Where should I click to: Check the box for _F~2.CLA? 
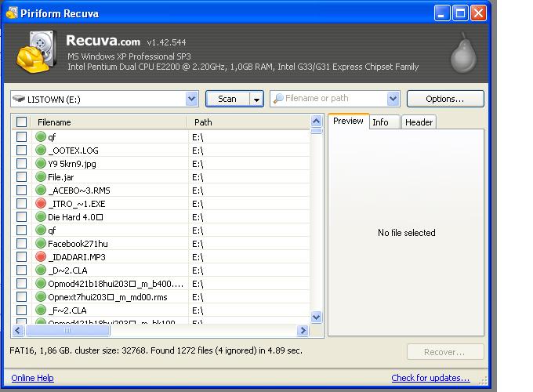(x=21, y=310)
